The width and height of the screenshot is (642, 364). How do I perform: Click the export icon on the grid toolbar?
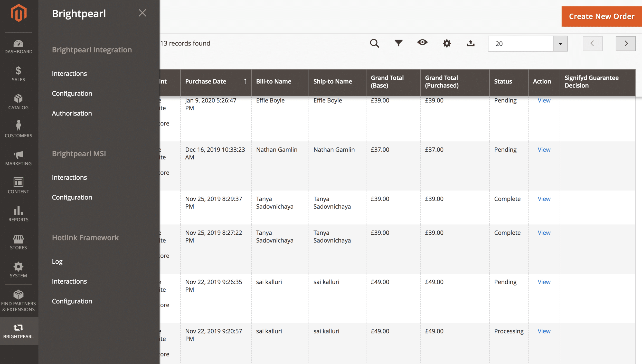471,43
